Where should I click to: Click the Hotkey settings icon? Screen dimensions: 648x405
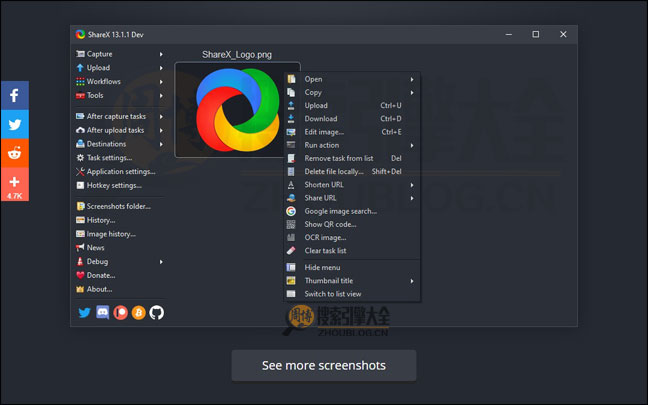80,186
